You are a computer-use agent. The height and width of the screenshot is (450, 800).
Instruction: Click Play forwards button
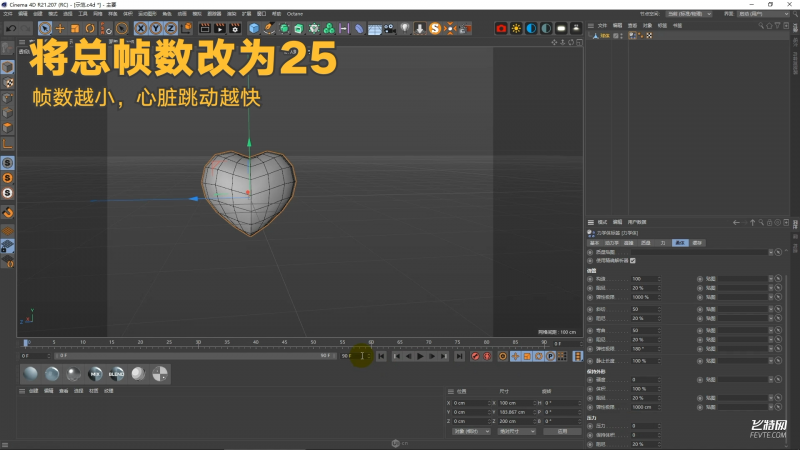point(420,356)
